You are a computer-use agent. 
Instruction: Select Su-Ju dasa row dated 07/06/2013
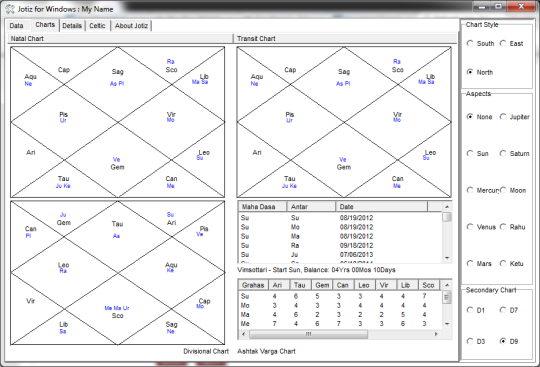click(340, 255)
